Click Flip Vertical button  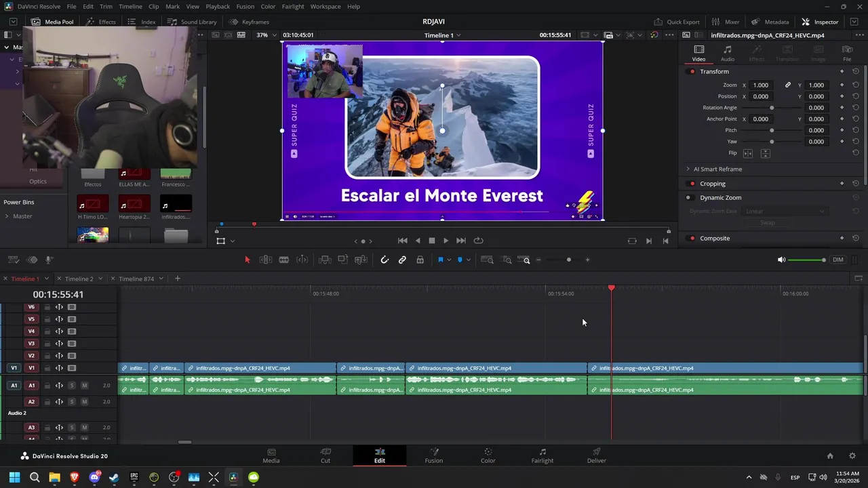(x=765, y=153)
